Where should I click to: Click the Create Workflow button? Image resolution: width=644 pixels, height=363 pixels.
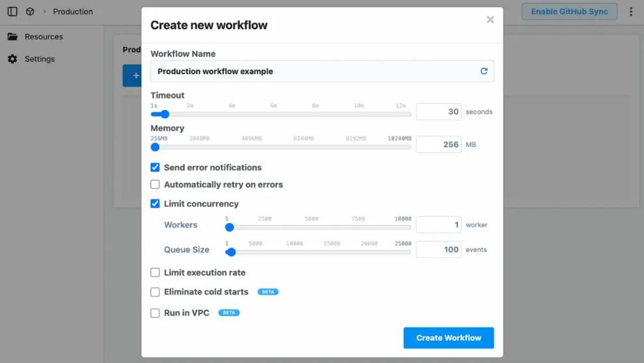click(448, 338)
